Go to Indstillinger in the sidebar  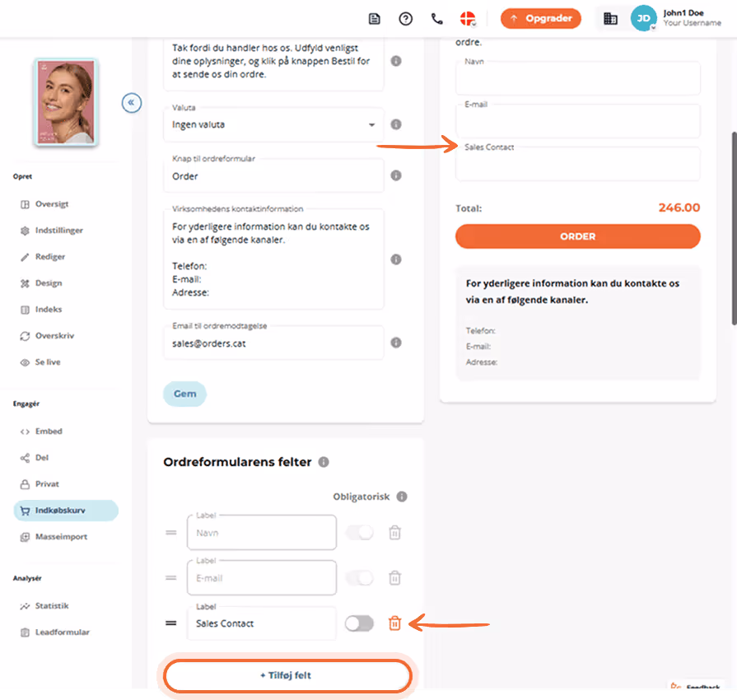(x=58, y=231)
